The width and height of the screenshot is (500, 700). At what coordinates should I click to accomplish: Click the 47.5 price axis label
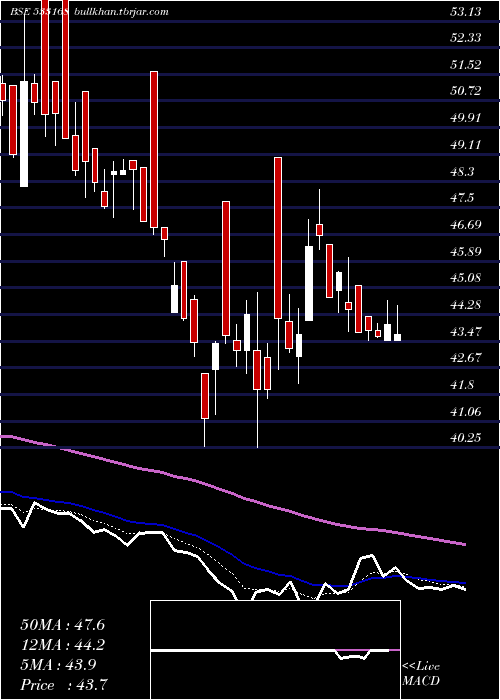[x=462, y=198]
